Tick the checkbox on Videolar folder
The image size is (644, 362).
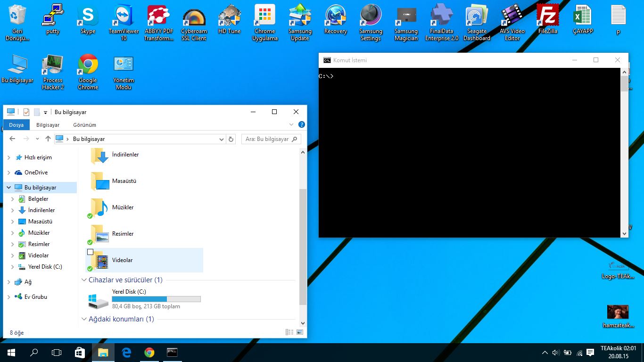click(91, 252)
